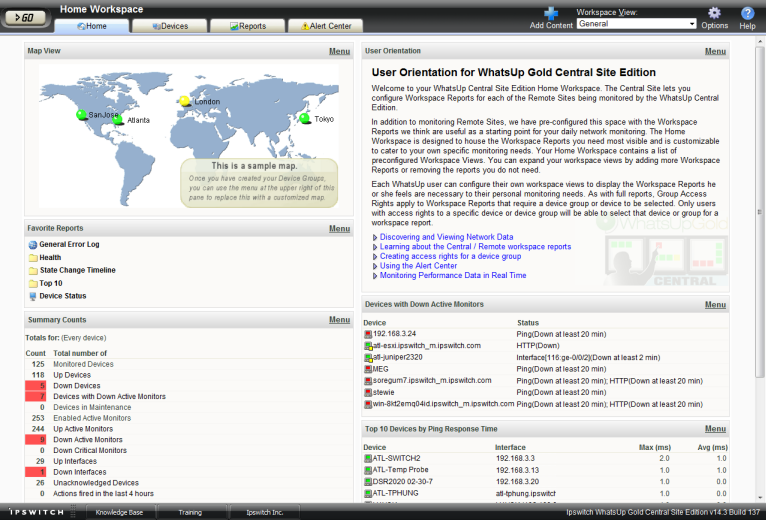Open Top 10 Devices by Ping Menu
Screen dimensions: 766x520
(x=715, y=429)
